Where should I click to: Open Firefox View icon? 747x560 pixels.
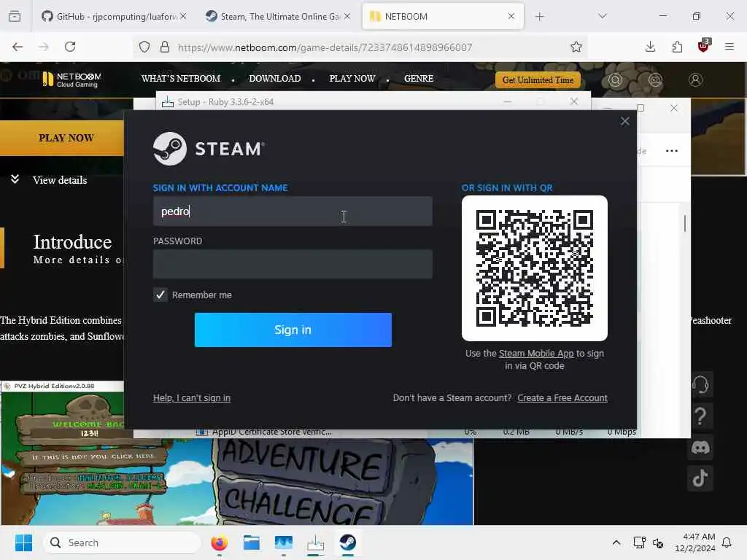(x=15, y=17)
